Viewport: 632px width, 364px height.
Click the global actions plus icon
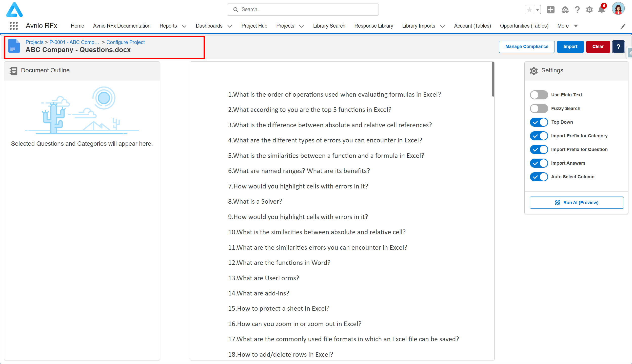point(551,10)
